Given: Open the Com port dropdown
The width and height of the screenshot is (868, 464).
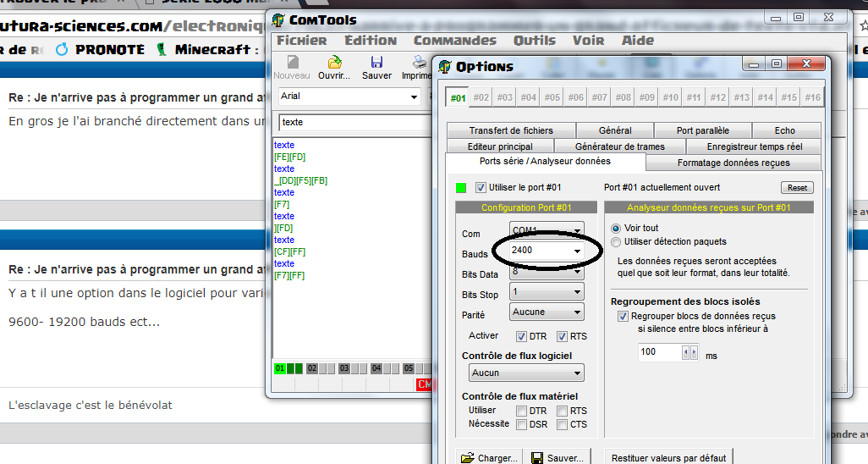Looking at the screenshot, I should 547,229.
